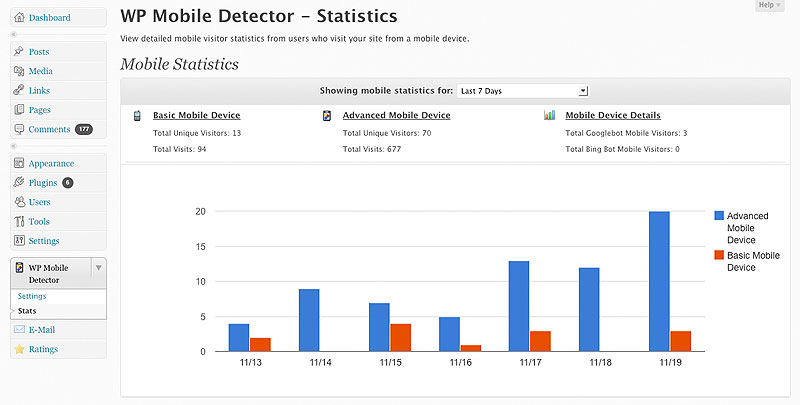Click the plugins update count badge
Image resolution: width=800 pixels, height=405 pixels.
click(x=68, y=183)
